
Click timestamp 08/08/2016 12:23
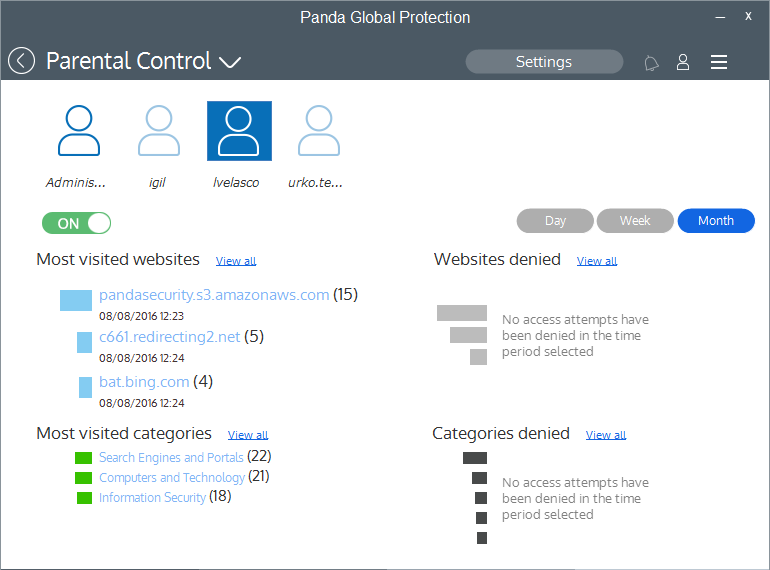141,316
